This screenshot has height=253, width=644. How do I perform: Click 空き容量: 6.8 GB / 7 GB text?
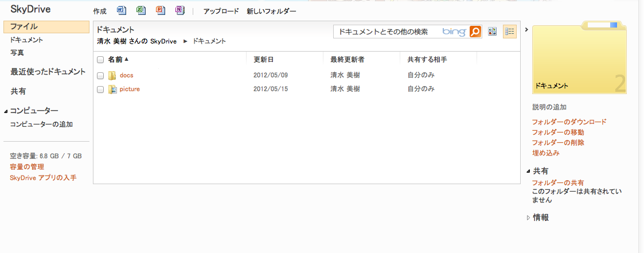[x=46, y=156]
